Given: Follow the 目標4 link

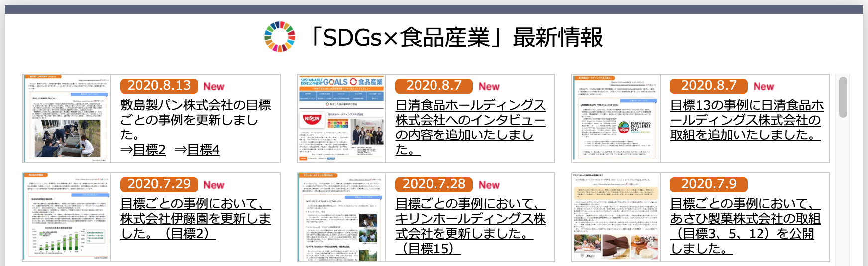Looking at the screenshot, I should coord(203,149).
